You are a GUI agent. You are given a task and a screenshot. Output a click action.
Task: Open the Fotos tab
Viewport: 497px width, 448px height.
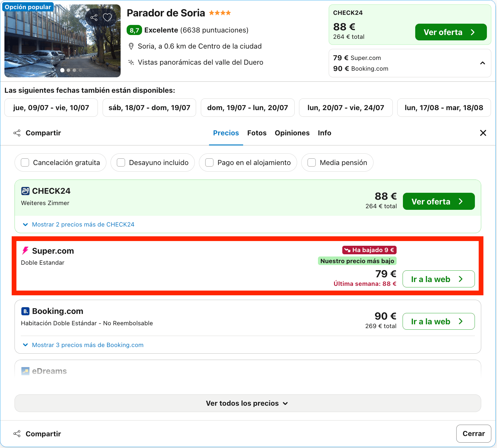click(x=257, y=133)
